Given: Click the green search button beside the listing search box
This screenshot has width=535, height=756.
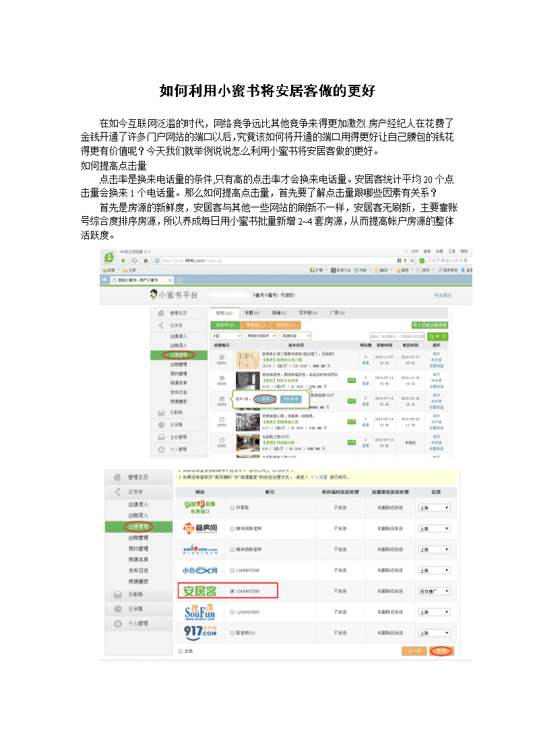Looking at the screenshot, I should pyautogui.click(x=437, y=336).
